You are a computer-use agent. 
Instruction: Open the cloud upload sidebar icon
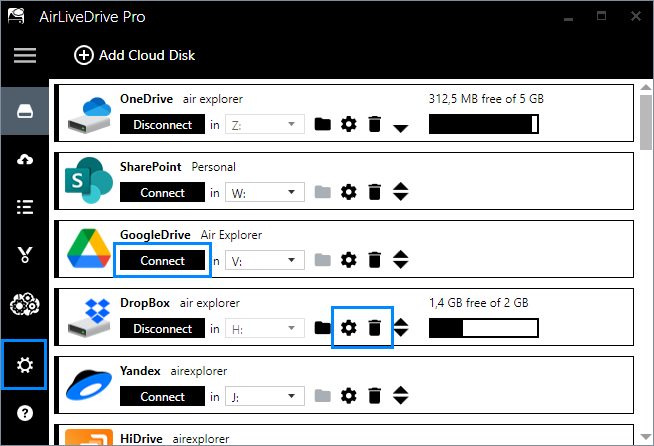coord(25,159)
